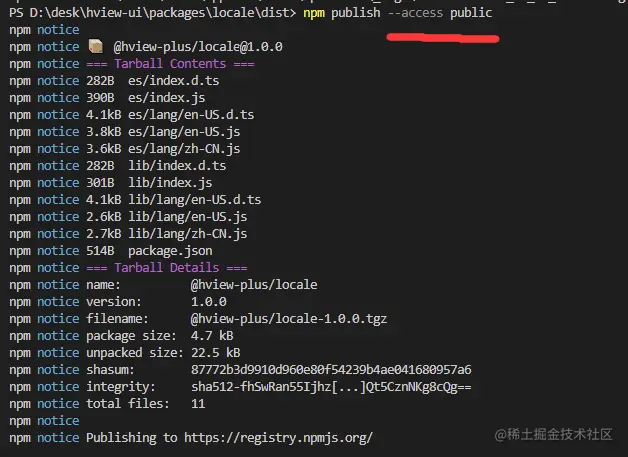Click the '@hview-plus/locale@1.0.0' package line
Screen dimensions: 628x457
pos(198,47)
